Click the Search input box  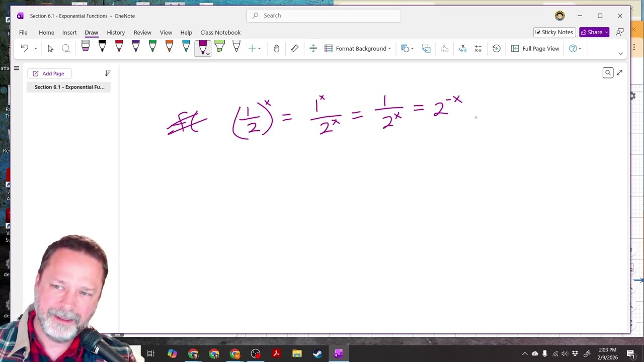click(x=324, y=16)
